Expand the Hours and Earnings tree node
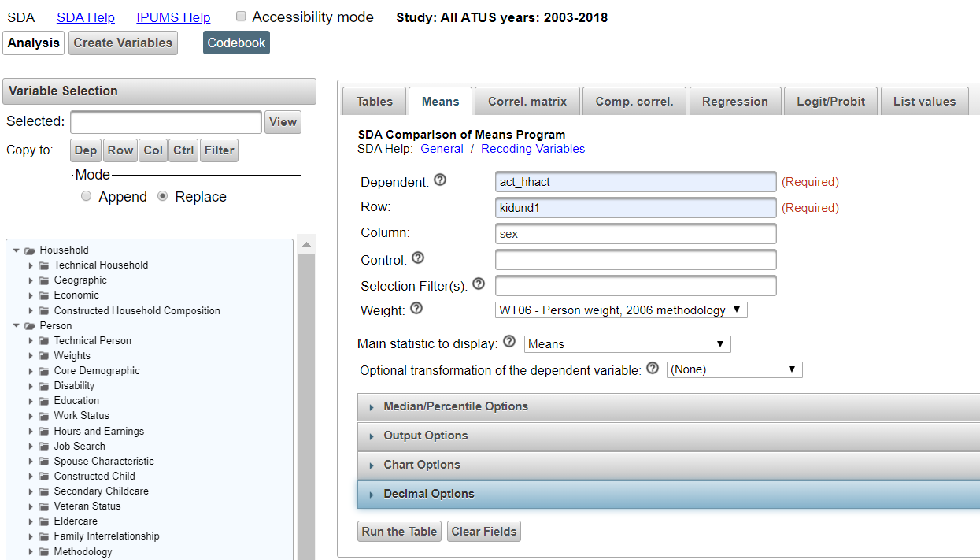 pos(31,432)
